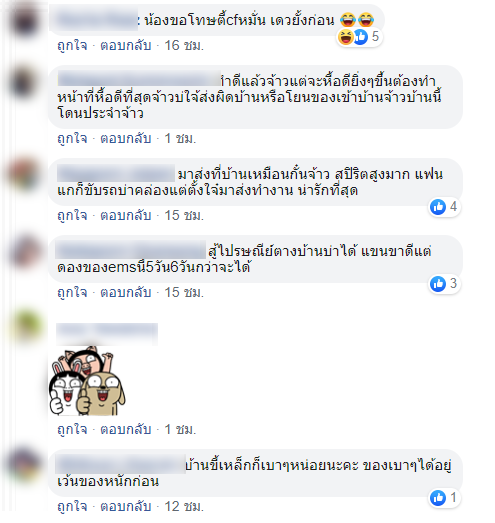
Task: Reply to the comment posted 16 ชม. ago
Action: (x=126, y=45)
